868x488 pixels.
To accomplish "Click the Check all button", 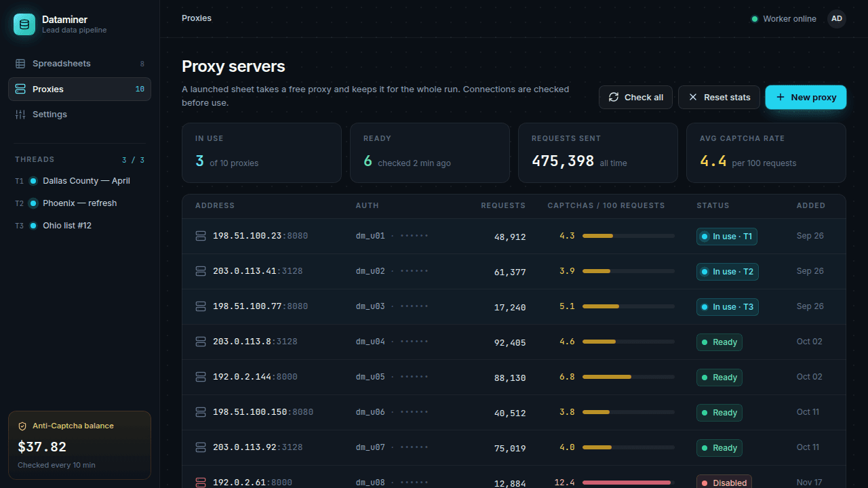I will click(635, 97).
